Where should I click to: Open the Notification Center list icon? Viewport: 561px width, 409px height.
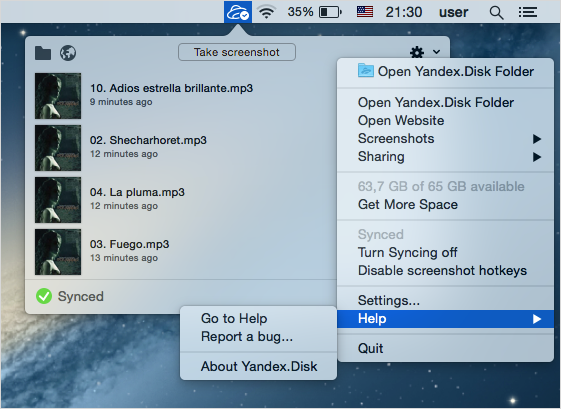tap(528, 13)
